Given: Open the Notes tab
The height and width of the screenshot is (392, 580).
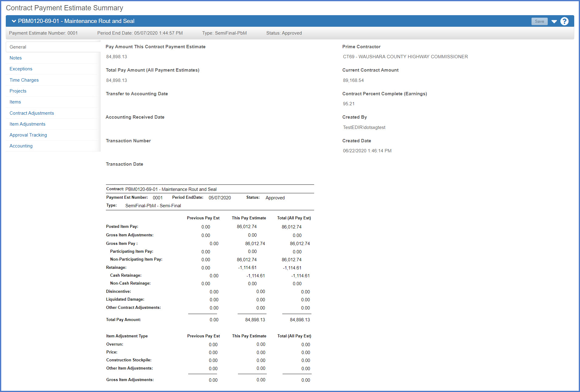Looking at the screenshot, I should click(x=15, y=58).
